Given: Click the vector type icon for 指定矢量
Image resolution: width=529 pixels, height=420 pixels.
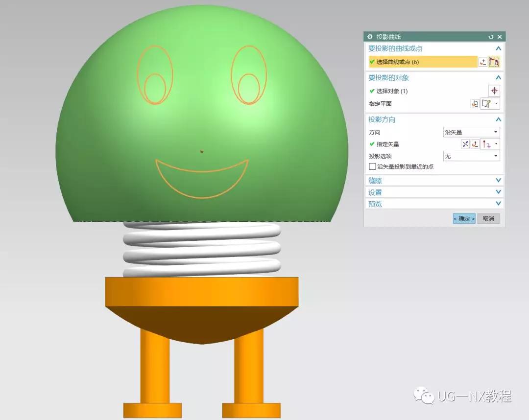Looking at the screenshot, I should click(486, 144).
